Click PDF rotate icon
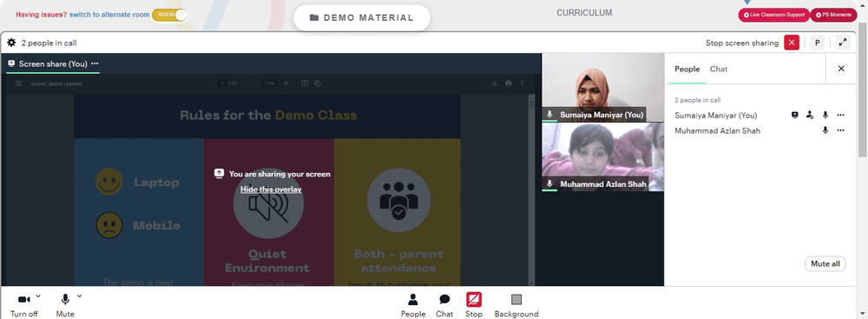This screenshot has width=868, height=319. pos(318,83)
